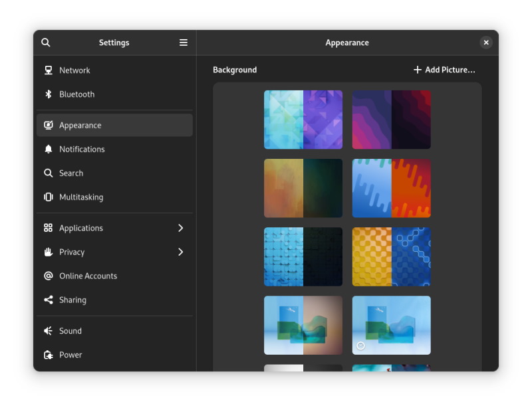Click the Sound speaker icon
This screenshot has height=408, width=532.
[x=49, y=331]
